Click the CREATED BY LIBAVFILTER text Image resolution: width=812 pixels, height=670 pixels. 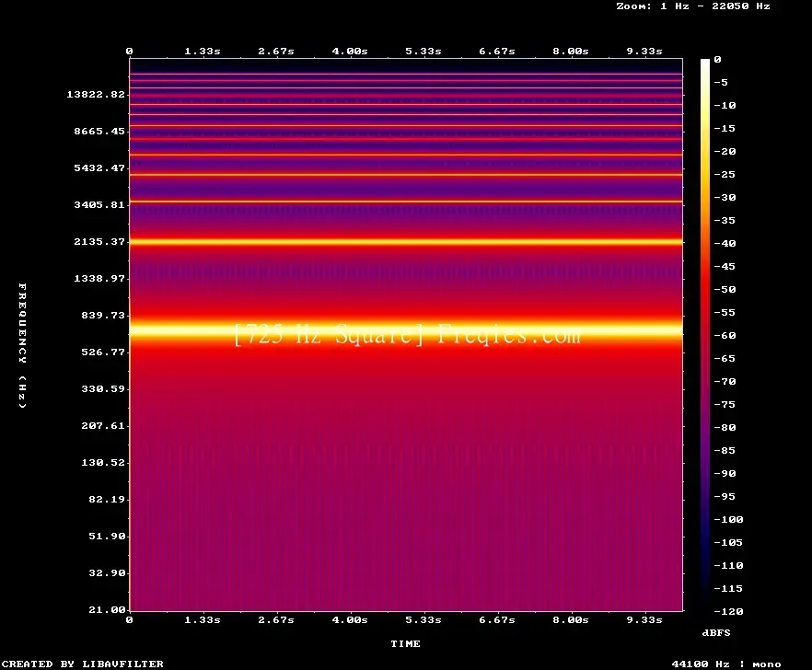coord(82,664)
